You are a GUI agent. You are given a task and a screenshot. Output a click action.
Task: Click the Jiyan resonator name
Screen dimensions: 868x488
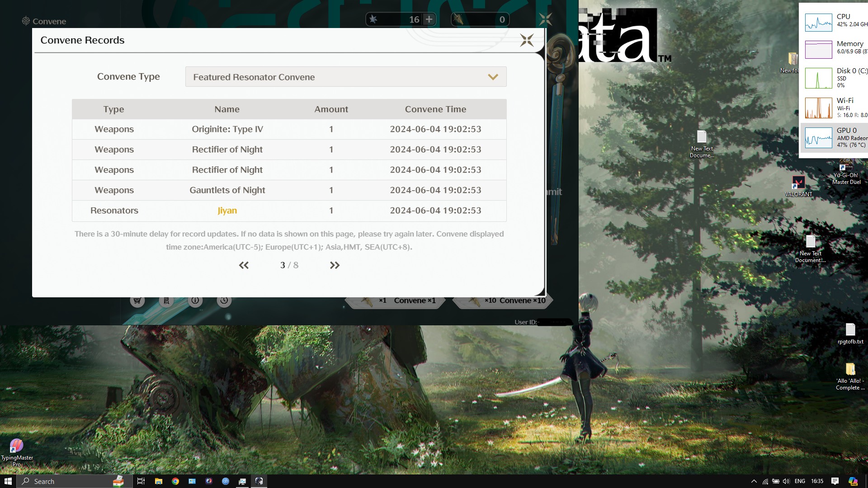coord(227,211)
